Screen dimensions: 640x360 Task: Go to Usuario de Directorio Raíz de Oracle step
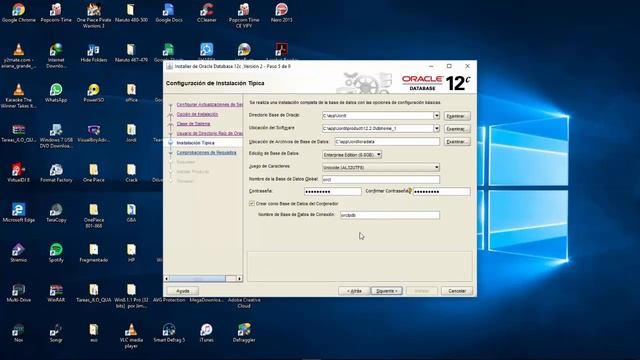click(209, 133)
